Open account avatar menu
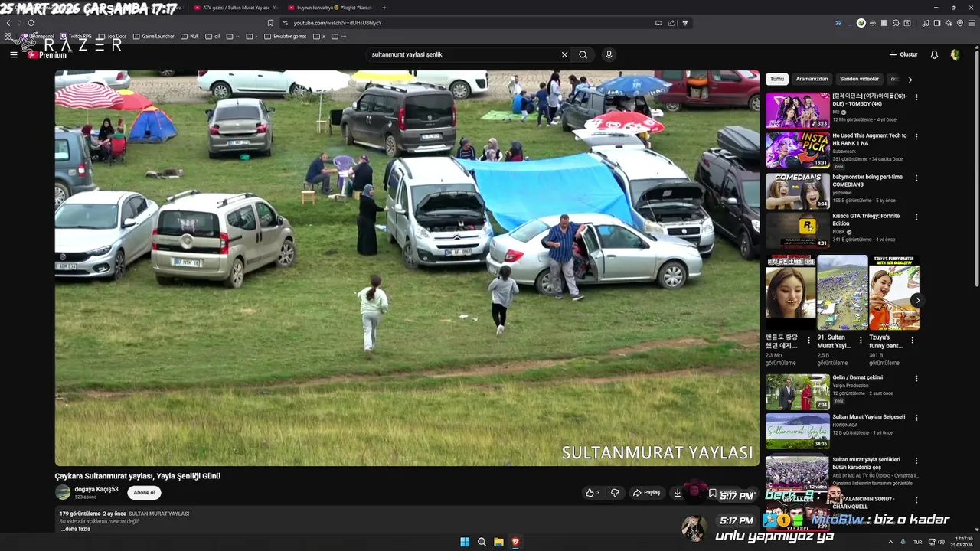980x551 pixels. pyautogui.click(x=955, y=54)
